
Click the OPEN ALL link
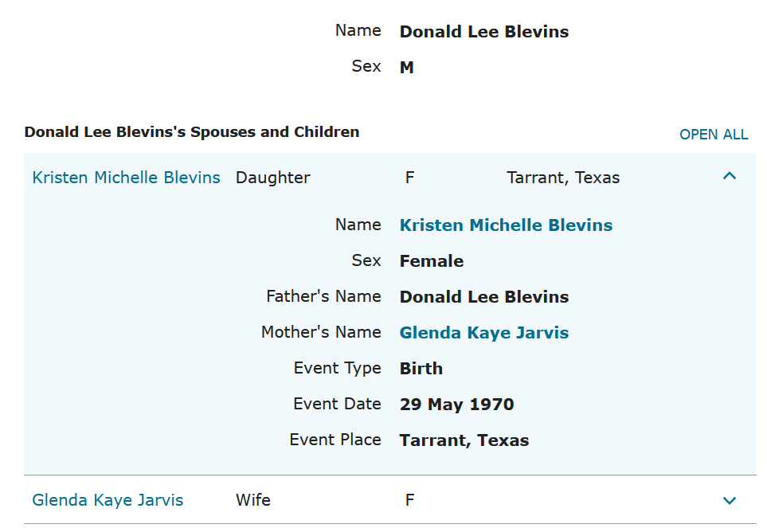[713, 135]
